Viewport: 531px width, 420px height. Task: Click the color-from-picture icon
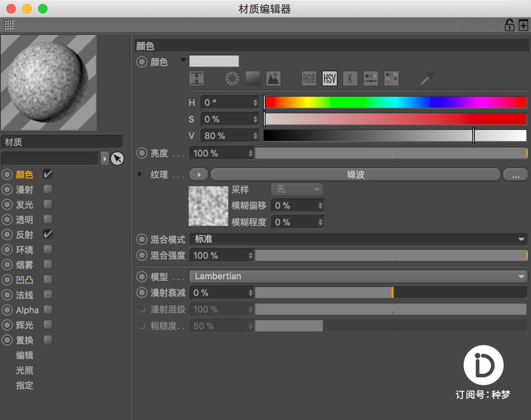[x=273, y=78]
